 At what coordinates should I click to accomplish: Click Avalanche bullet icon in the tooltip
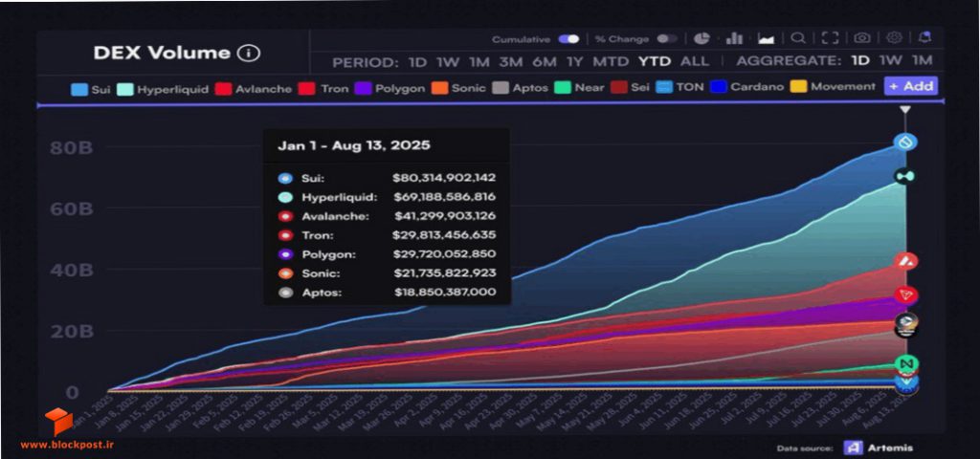(x=285, y=216)
